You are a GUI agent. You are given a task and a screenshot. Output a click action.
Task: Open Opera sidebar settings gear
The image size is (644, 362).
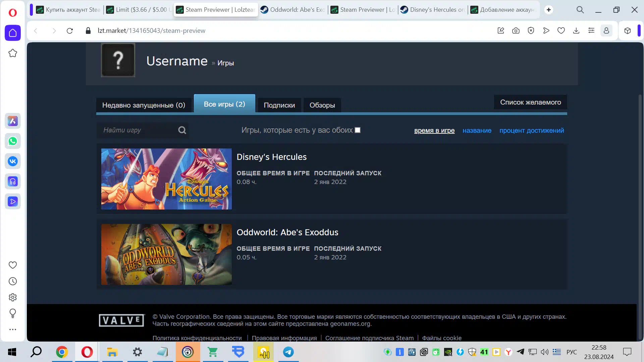point(13,297)
